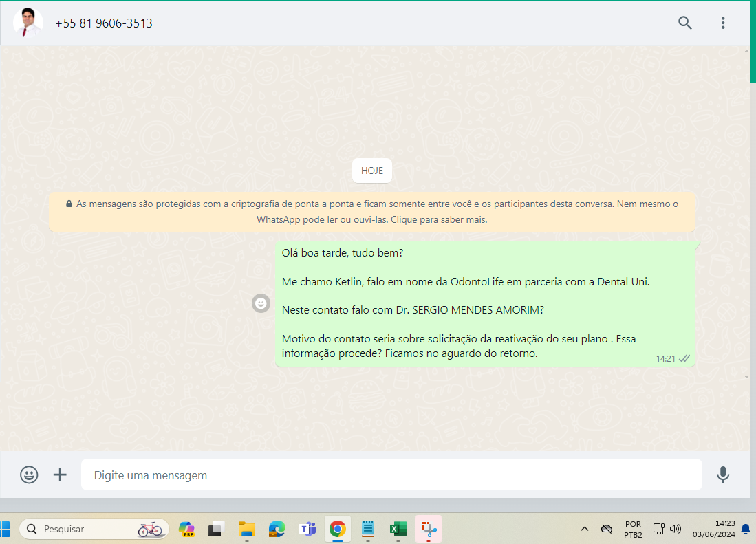Viewport: 756px width, 544px height.
Task: Open contact info for +55 81 9606-3513
Action: pyautogui.click(x=104, y=23)
